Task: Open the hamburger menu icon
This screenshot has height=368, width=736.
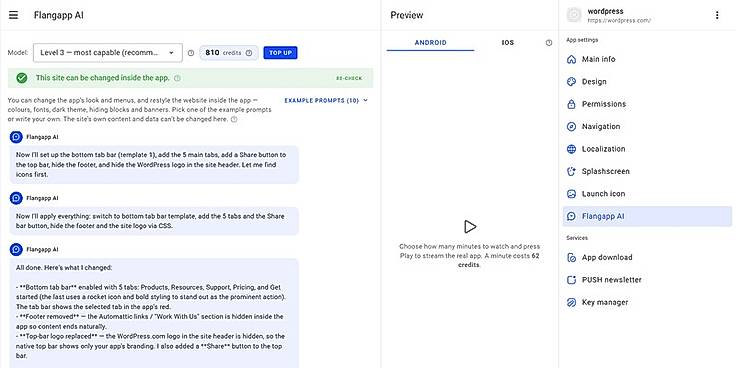Action: tap(14, 15)
